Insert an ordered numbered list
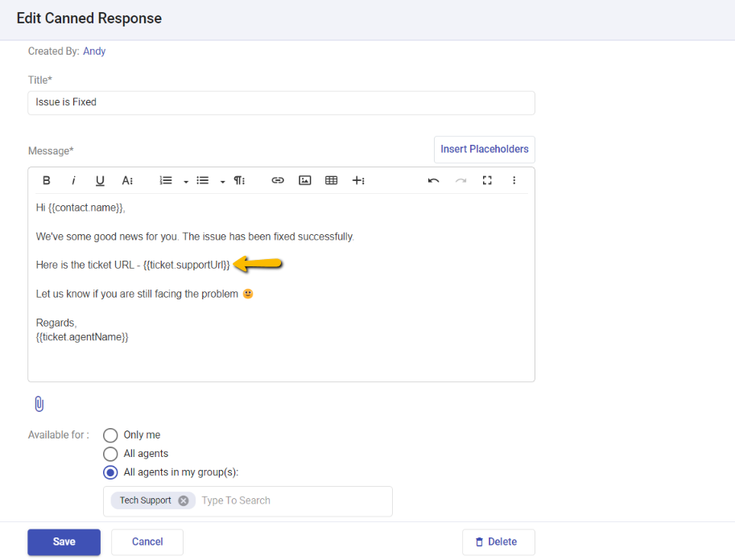This screenshot has height=560, width=735. click(166, 180)
